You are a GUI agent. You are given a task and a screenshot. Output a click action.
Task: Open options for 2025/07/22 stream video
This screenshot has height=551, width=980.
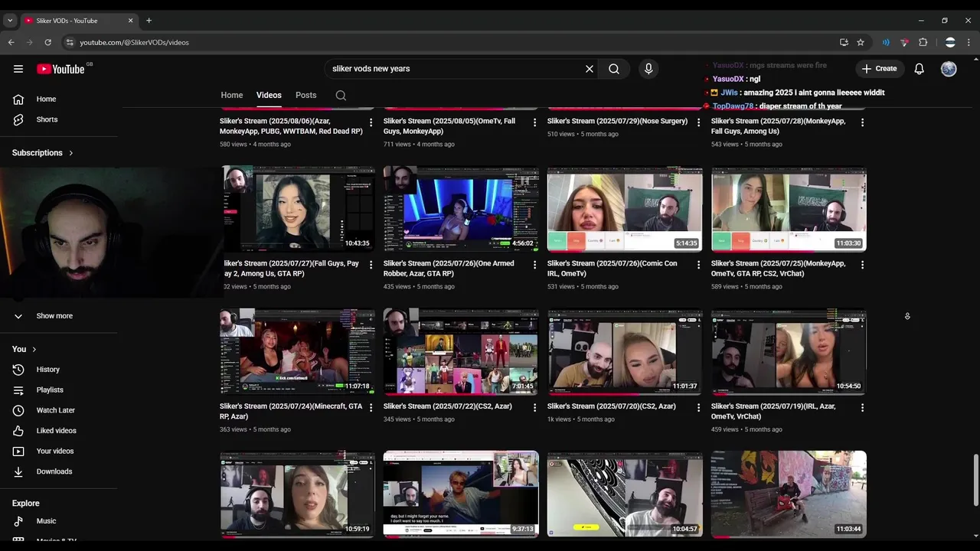pos(535,408)
